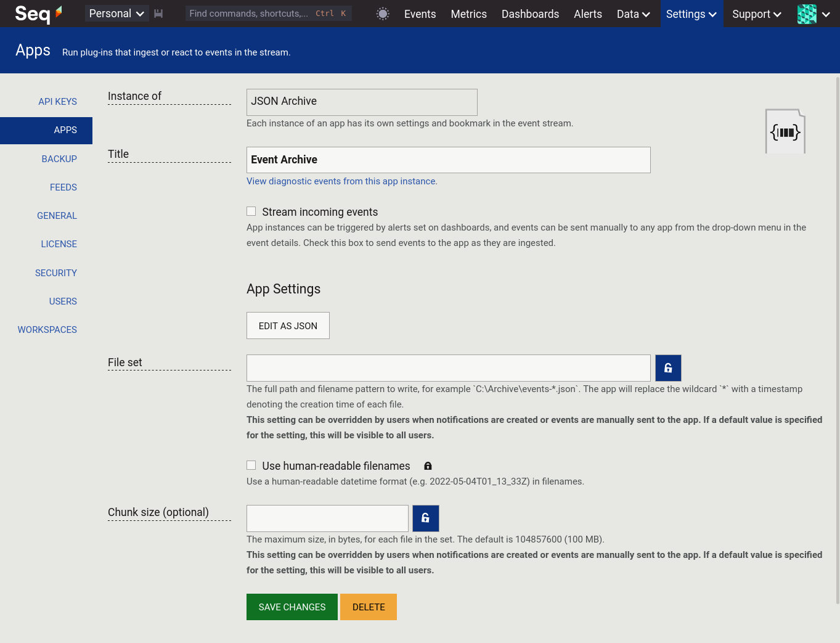Click the Chunk size (optional) label

coord(158,512)
